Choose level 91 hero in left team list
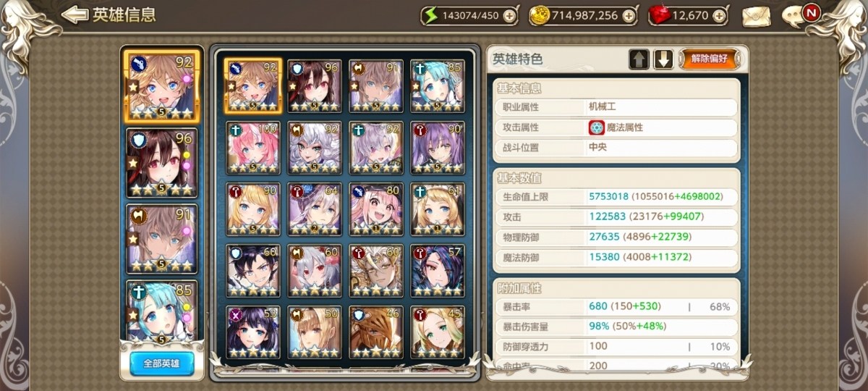Image resolution: width=868 pixels, height=391 pixels. point(161,239)
